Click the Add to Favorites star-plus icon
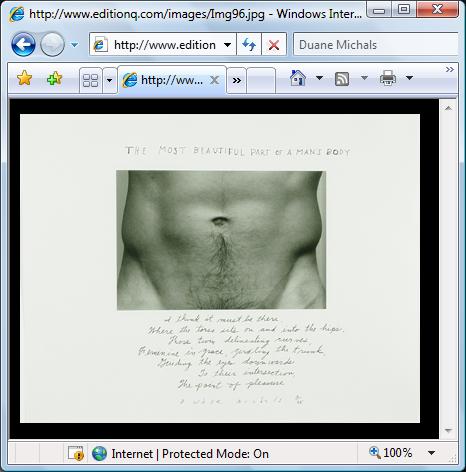The width and height of the screenshot is (466, 472). (x=54, y=79)
